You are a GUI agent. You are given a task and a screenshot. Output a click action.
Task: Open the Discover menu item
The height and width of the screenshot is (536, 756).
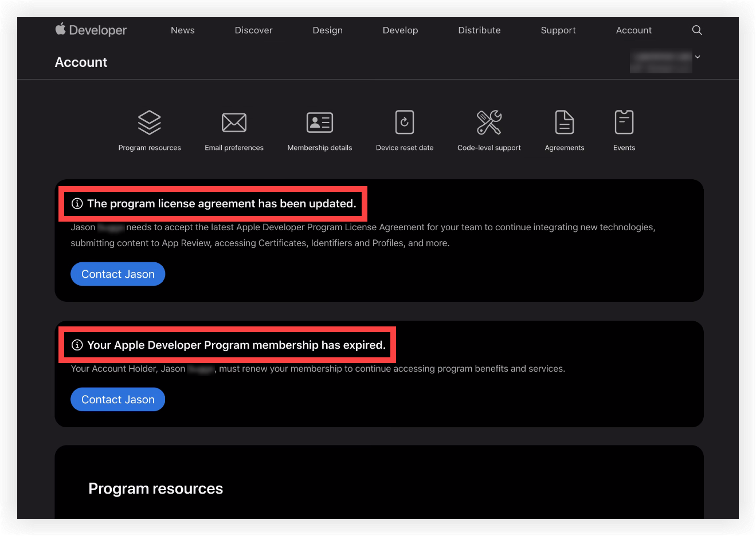pyautogui.click(x=254, y=30)
